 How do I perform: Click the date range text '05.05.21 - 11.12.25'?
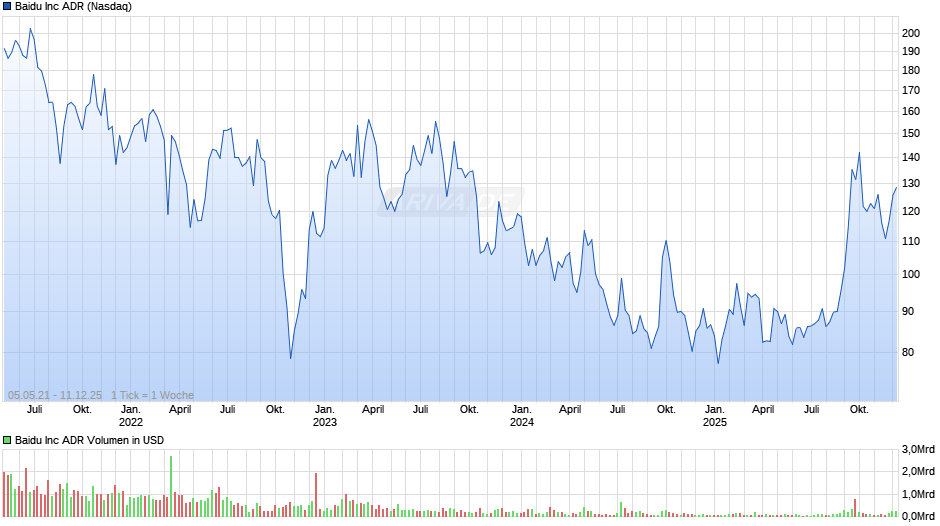click(x=55, y=395)
